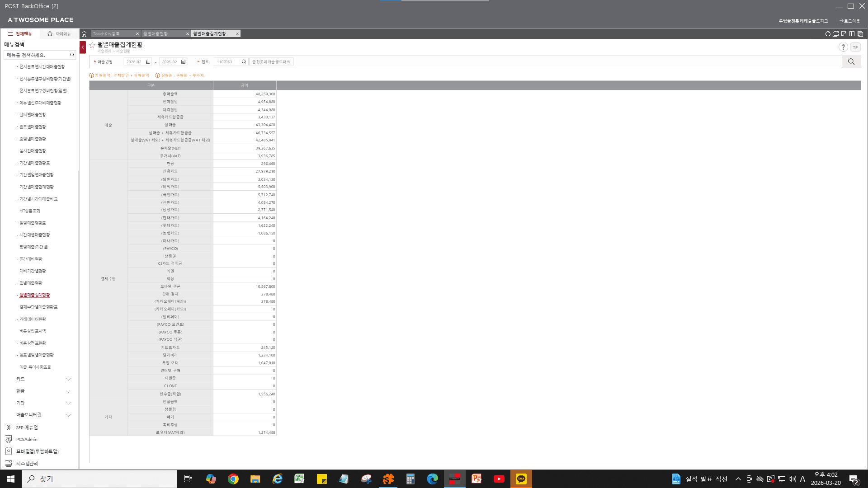Click the close all tabs icon

pos(860,34)
